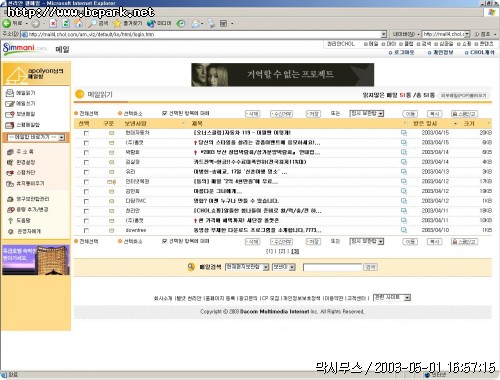The image size is (500, 380).
Task: Click the preview icon in the downtree row
Action: click(x=404, y=230)
